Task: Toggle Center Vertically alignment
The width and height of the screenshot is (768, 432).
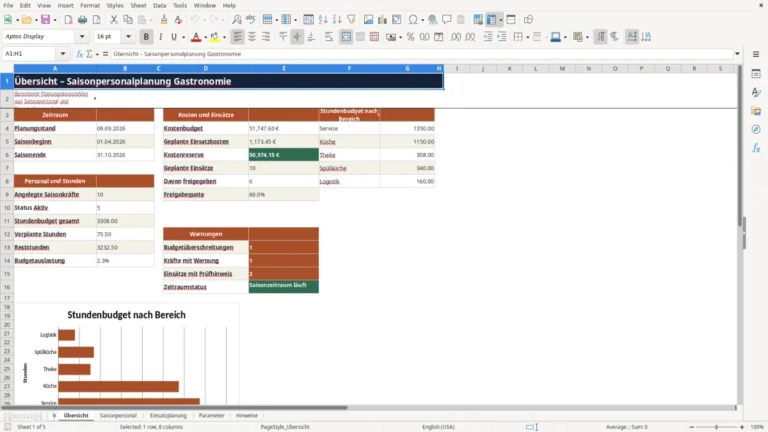Action: tap(297, 37)
